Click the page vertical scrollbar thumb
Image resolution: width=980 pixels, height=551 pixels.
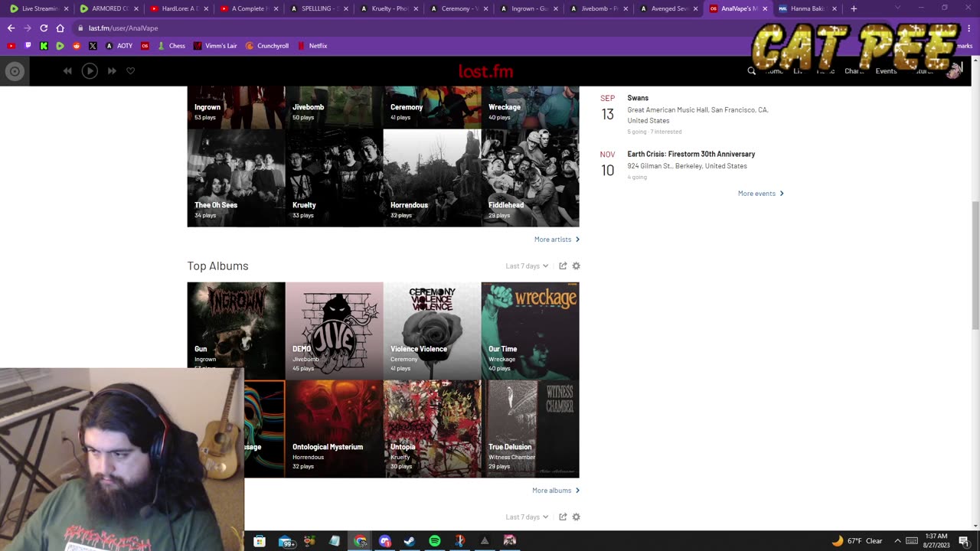coord(975,265)
